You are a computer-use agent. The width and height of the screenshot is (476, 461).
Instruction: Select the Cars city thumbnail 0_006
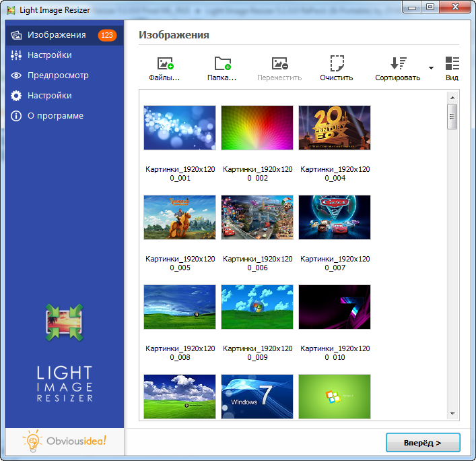pyautogui.click(x=257, y=217)
